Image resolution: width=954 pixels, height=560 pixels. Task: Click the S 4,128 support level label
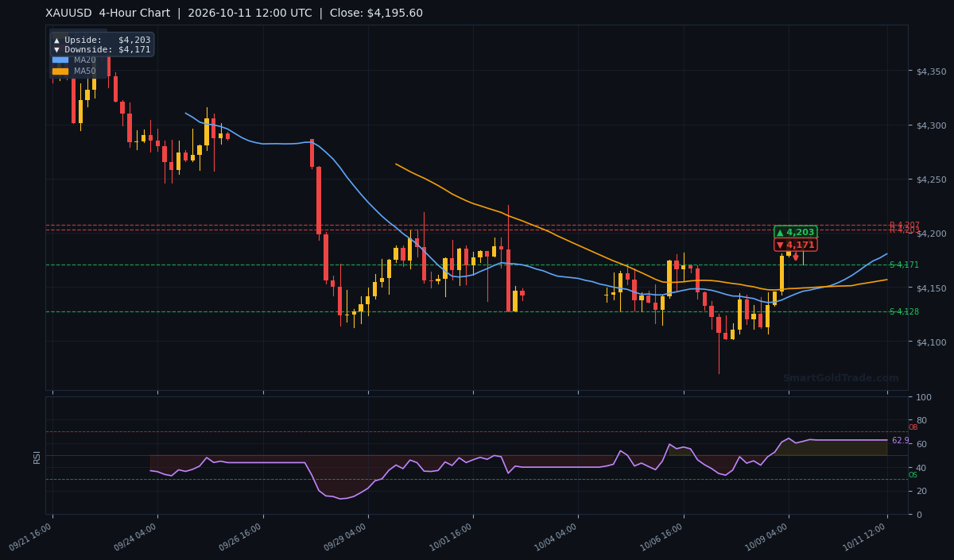(x=904, y=311)
